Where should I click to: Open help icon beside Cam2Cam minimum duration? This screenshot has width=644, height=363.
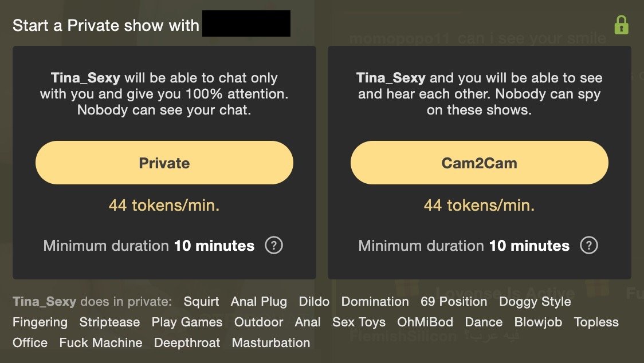pos(589,246)
